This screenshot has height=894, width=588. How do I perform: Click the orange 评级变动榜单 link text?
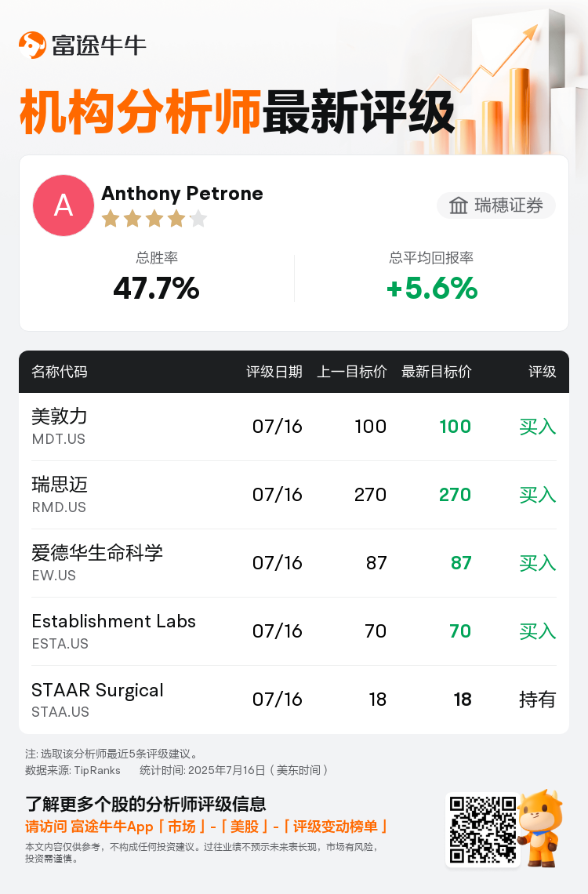[335, 827]
